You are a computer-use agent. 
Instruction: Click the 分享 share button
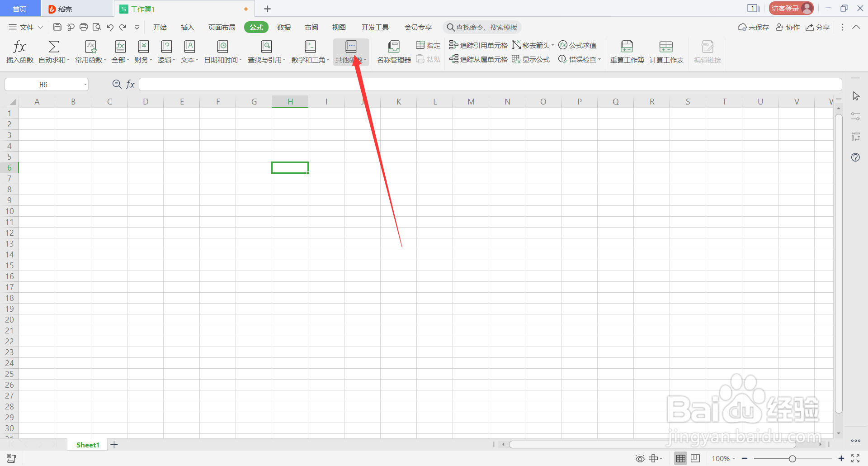pos(818,27)
